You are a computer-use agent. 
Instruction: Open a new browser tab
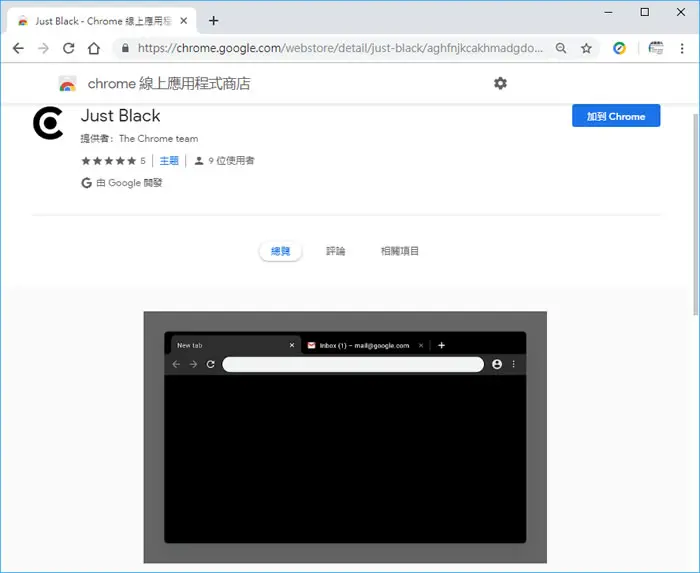213,21
